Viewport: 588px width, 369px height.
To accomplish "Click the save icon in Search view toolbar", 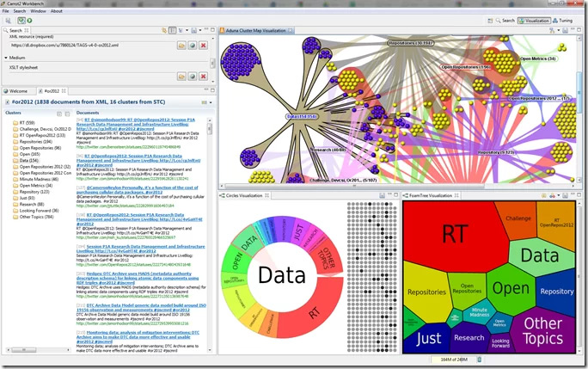I will point(194,30).
